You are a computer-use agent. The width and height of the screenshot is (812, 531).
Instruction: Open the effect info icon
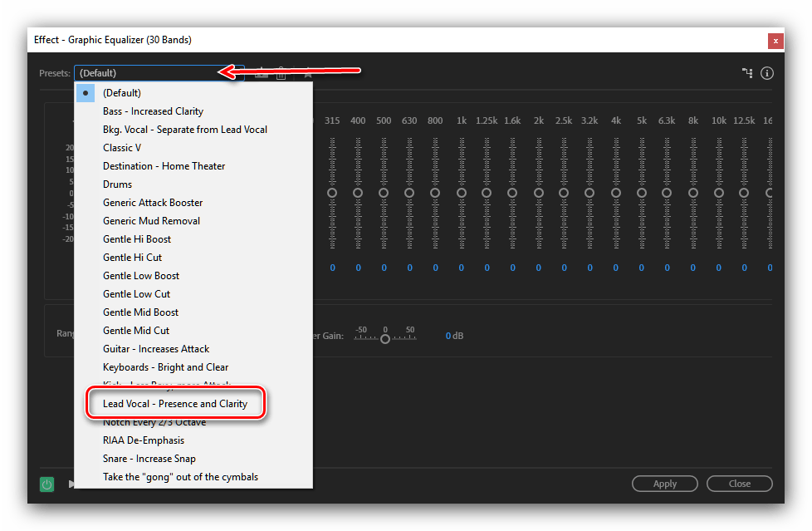click(767, 73)
